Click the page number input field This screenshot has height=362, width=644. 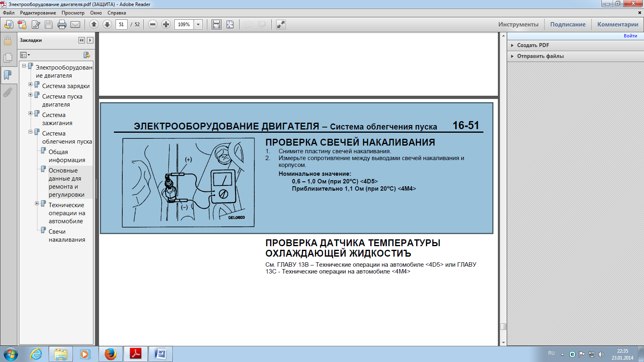[x=122, y=25]
